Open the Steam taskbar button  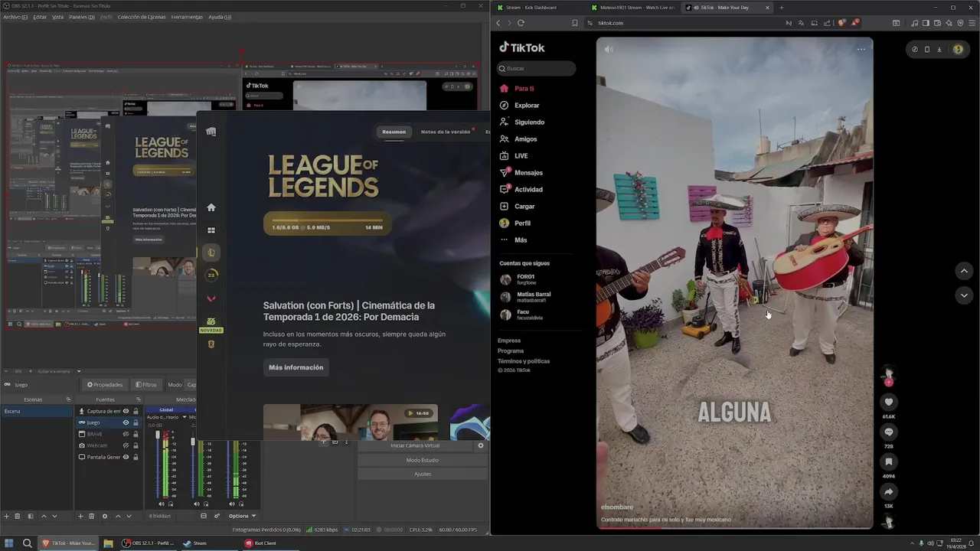(x=195, y=543)
